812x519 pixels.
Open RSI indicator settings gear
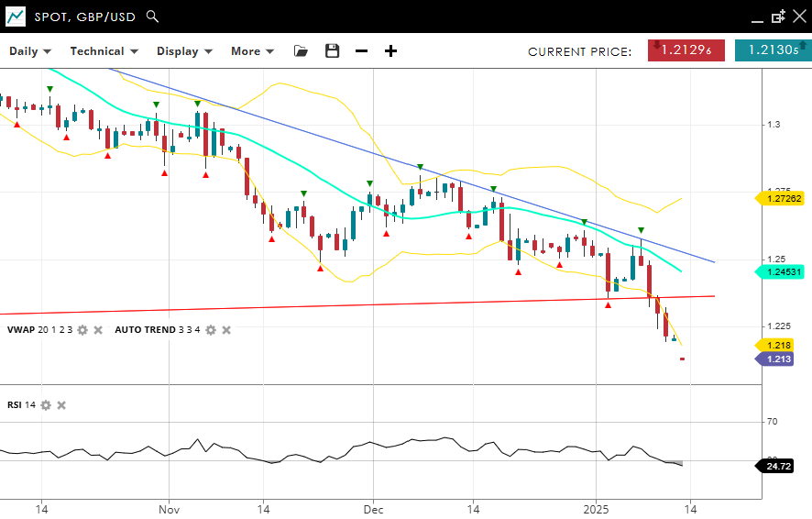[x=46, y=405]
